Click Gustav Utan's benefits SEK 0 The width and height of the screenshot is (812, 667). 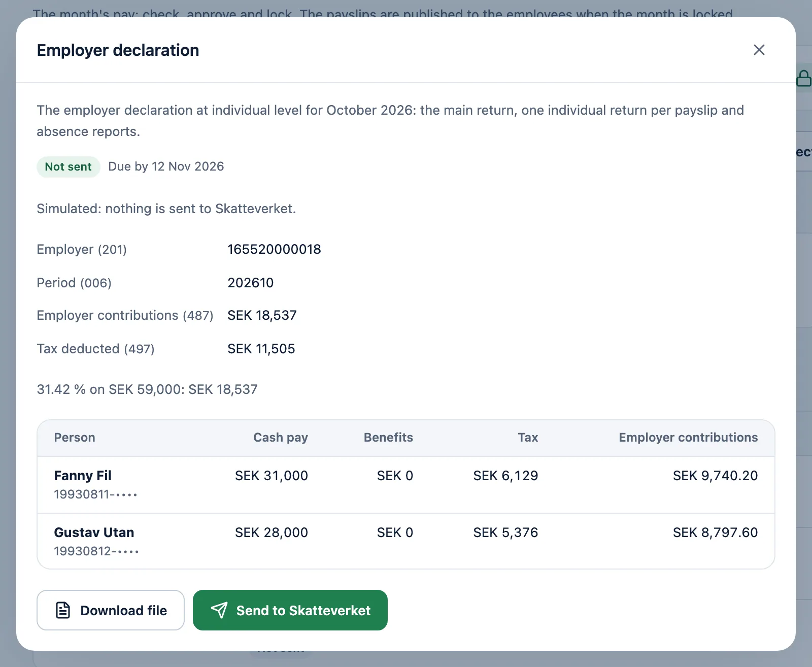click(x=395, y=532)
